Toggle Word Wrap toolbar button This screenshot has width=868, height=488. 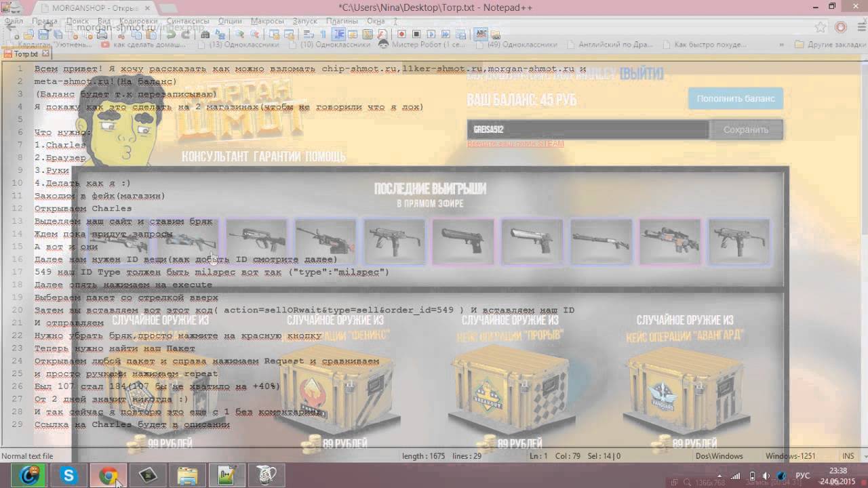(x=309, y=34)
